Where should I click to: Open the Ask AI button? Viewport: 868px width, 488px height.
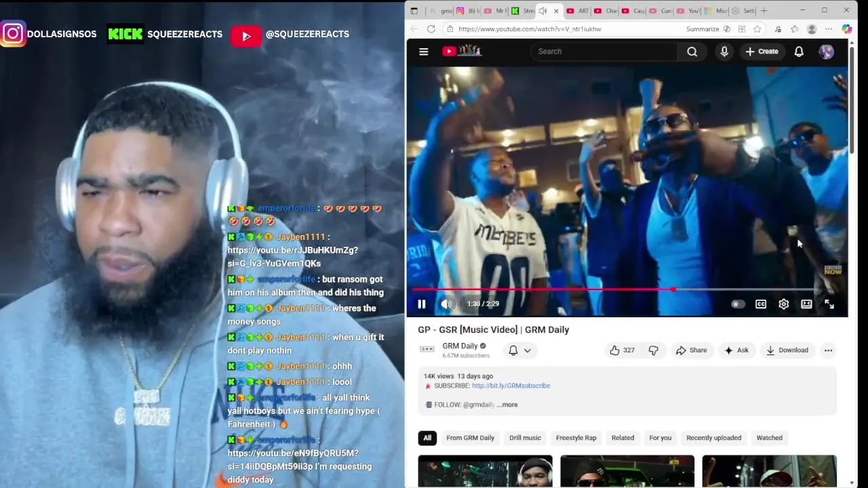pos(736,350)
